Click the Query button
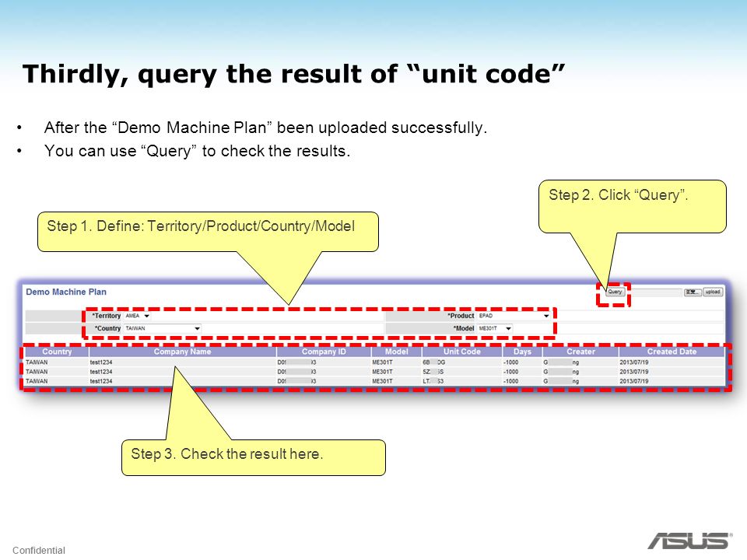 615,292
